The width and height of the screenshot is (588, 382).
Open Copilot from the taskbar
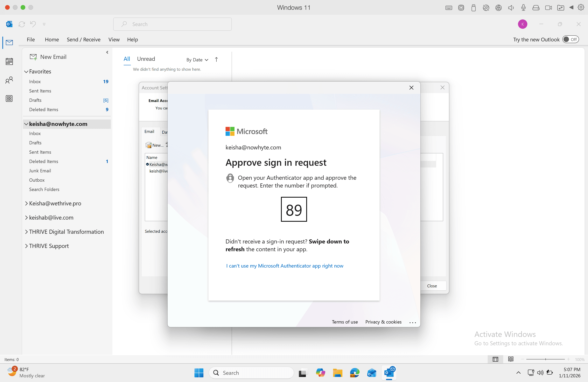[x=320, y=373]
